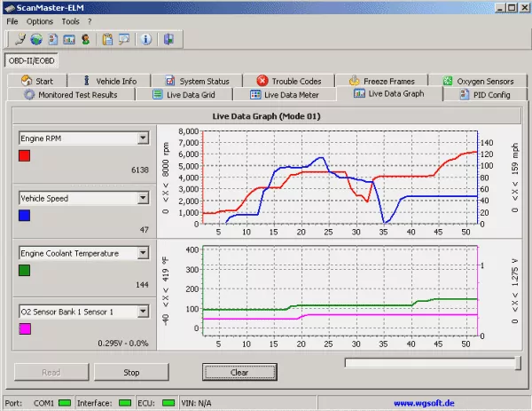Viewport: 532px width, 411px height.
Task: Click the connect plug icon in toolbar
Action: 20,40
